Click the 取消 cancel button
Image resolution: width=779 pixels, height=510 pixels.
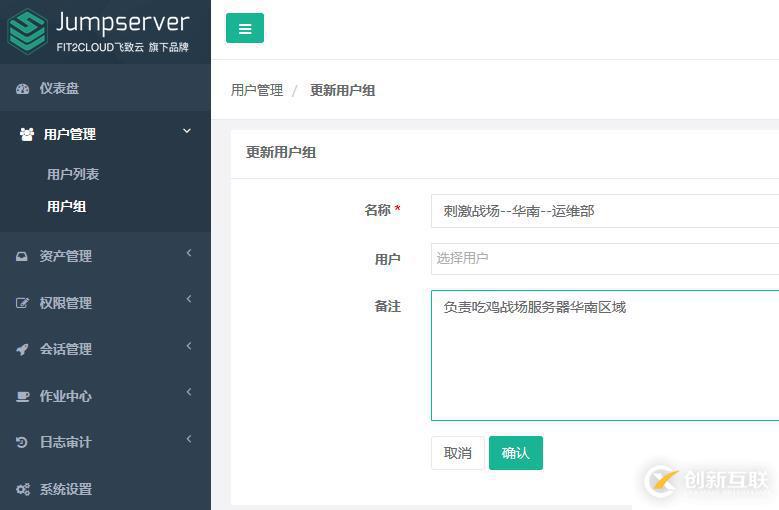458,453
